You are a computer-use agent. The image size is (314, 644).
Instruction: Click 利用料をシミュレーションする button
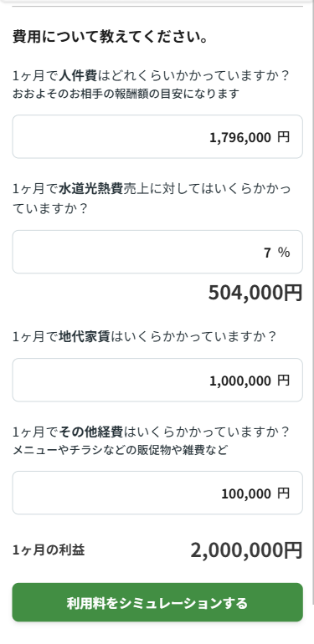tap(157, 602)
